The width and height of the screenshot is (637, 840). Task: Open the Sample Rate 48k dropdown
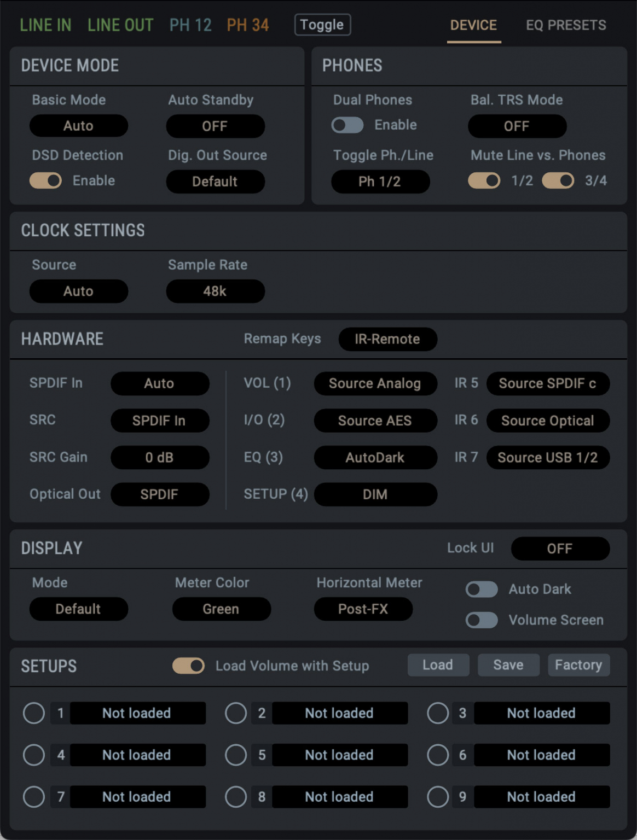[215, 291]
